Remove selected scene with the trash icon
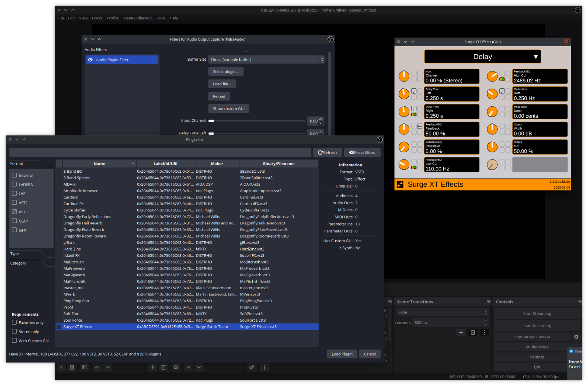Screen dimensions: 588x386 tap(72, 367)
